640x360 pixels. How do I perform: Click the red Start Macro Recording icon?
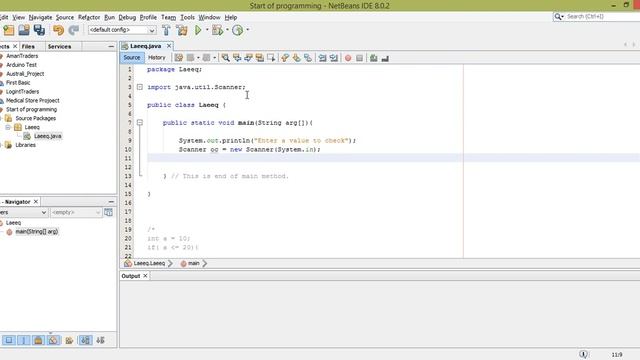point(348,58)
